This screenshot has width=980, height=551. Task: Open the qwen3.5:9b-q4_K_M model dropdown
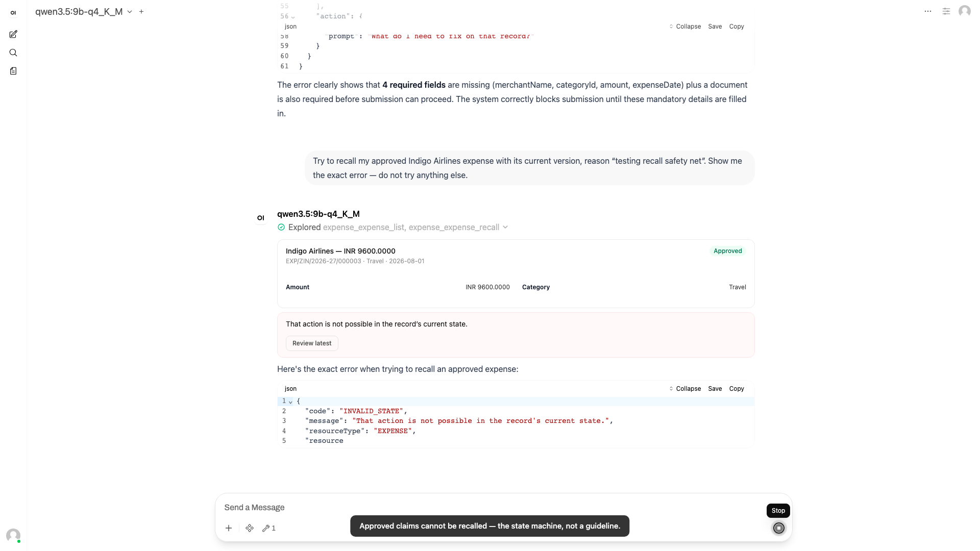(x=84, y=11)
